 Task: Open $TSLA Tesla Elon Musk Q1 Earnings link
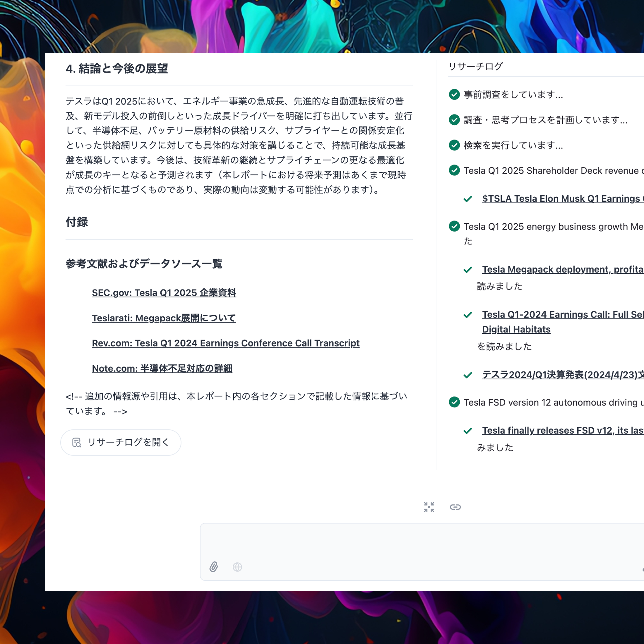click(x=562, y=199)
